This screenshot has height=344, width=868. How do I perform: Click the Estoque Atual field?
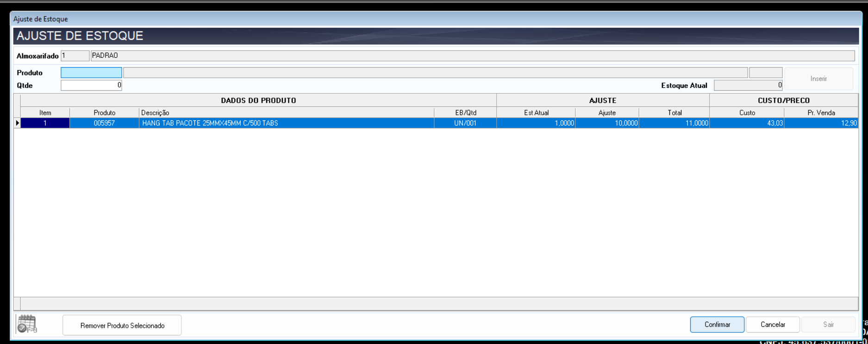coord(748,85)
